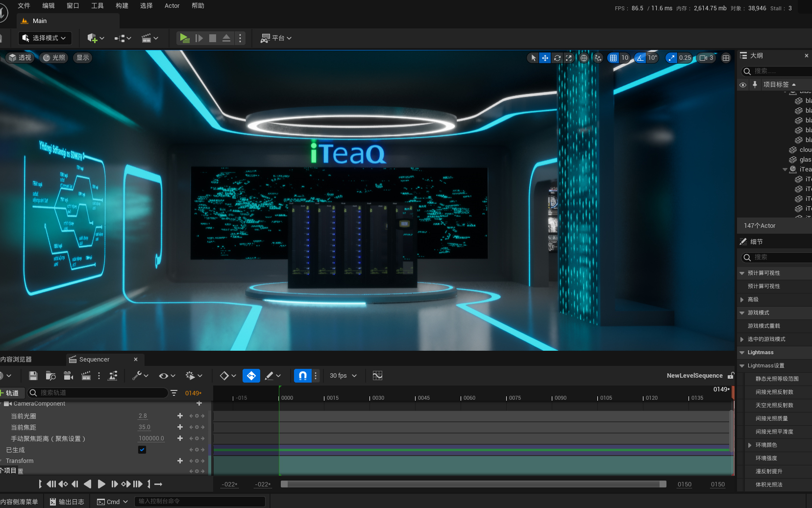812x508 pixels.
Task: Click the timeline ruler at frame 0060
Action: point(469,398)
